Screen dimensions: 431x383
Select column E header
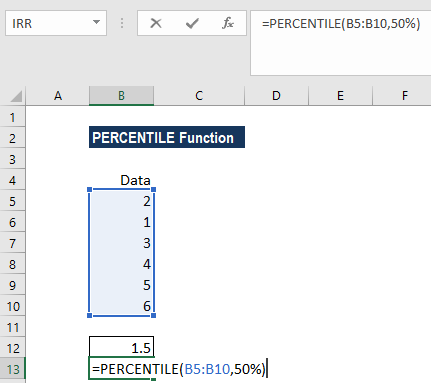point(340,96)
